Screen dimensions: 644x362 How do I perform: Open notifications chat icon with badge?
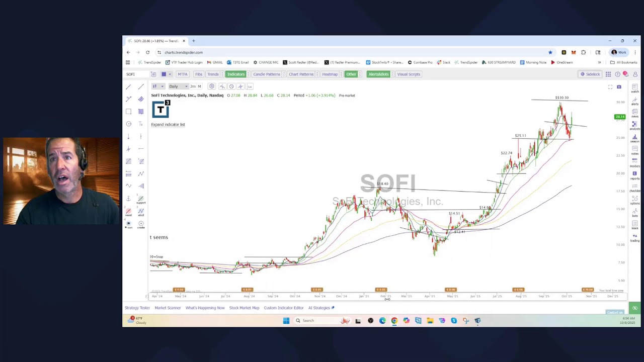pos(625,74)
